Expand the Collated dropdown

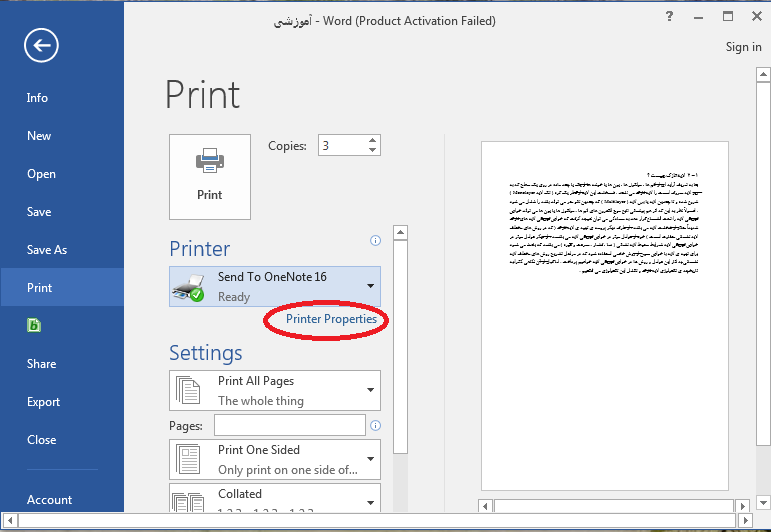point(275,498)
